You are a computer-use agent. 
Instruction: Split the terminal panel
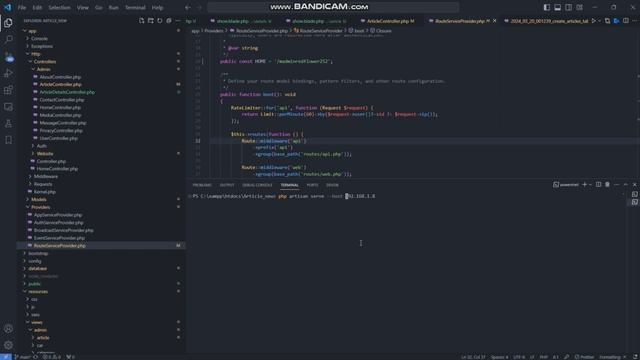[x=598, y=185]
